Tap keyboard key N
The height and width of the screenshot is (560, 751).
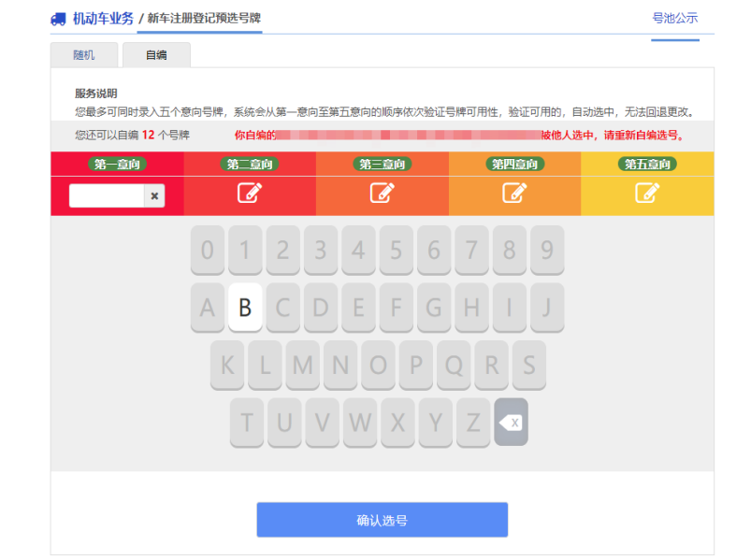tap(340, 365)
